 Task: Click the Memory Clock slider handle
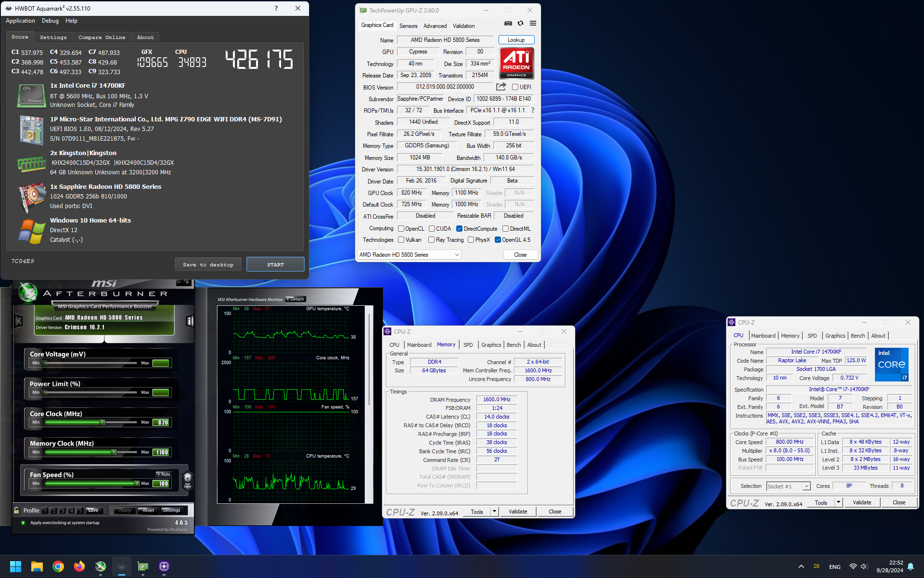[x=114, y=452]
